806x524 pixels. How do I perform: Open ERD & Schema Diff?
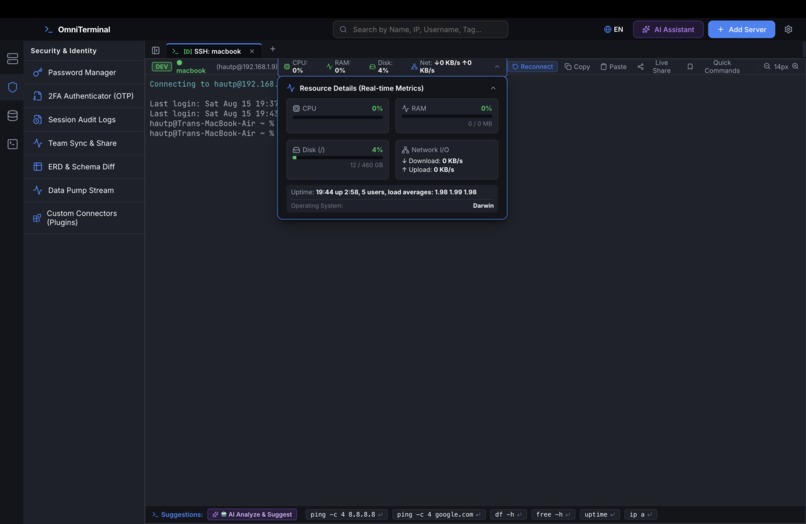pos(84,167)
